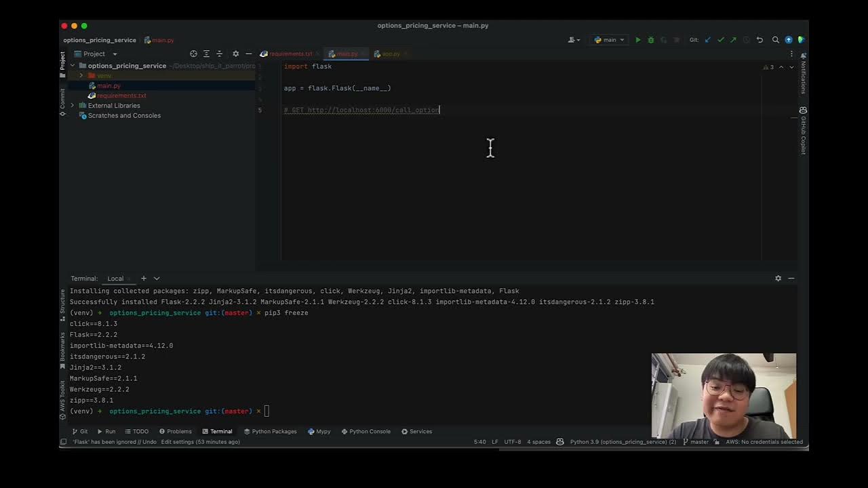The height and width of the screenshot is (488, 868).
Task: Click the 5:40 line-column indicator
Action: click(x=479, y=442)
